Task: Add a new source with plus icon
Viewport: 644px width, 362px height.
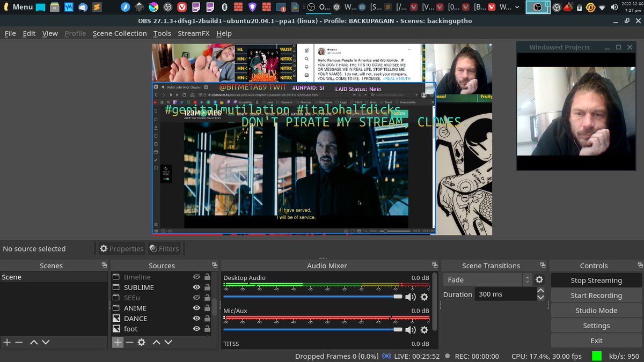Action: click(x=118, y=342)
